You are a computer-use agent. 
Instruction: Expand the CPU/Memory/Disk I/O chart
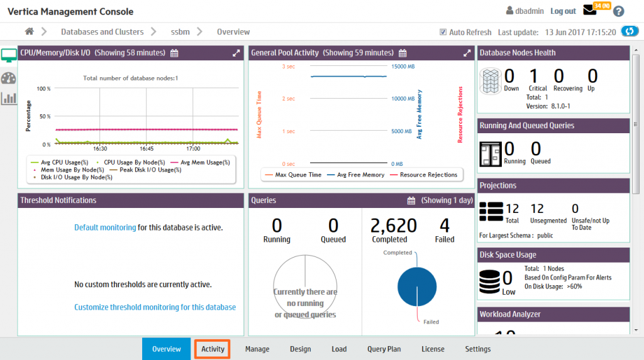(x=236, y=53)
